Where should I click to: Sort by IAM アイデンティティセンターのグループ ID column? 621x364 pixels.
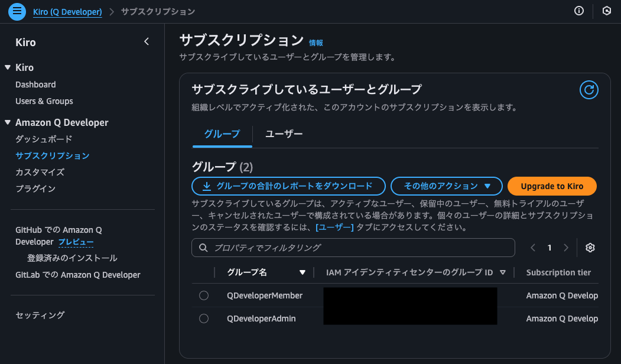click(x=503, y=272)
